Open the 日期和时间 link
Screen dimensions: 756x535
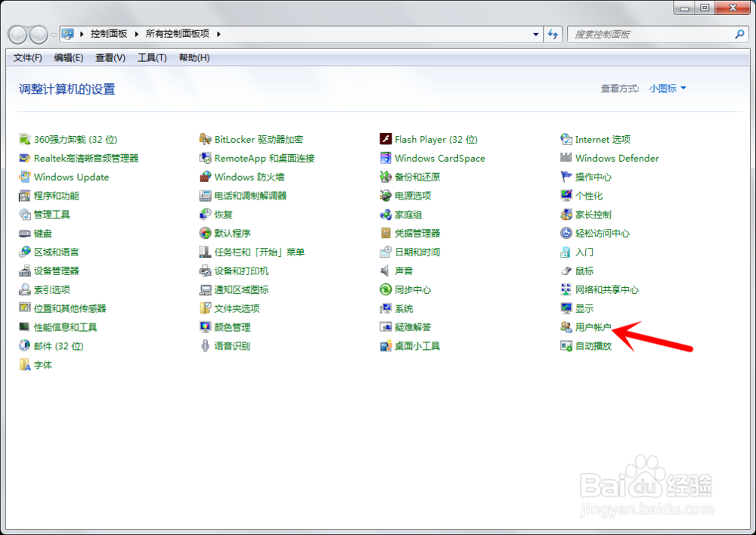pyautogui.click(x=417, y=252)
